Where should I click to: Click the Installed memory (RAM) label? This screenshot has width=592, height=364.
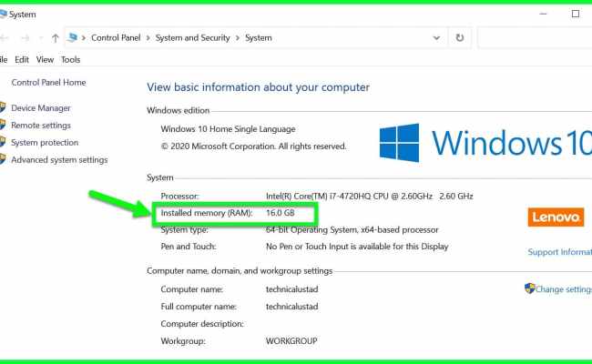pyautogui.click(x=207, y=213)
